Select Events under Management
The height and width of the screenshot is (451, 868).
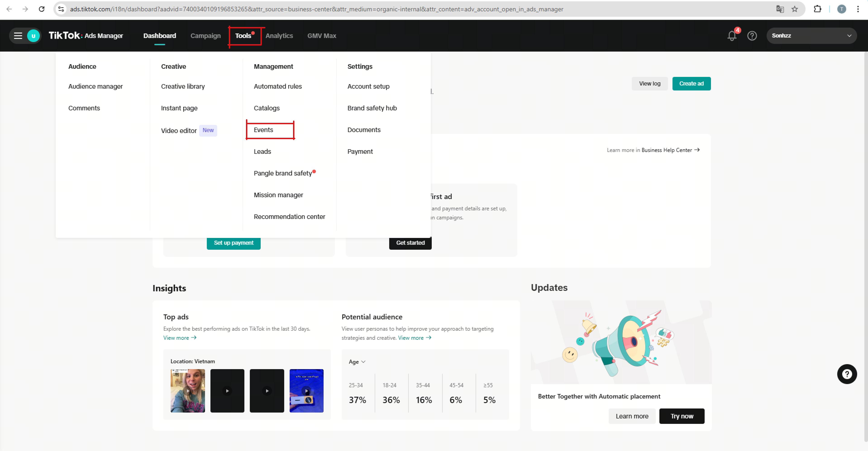pyautogui.click(x=263, y=130)
